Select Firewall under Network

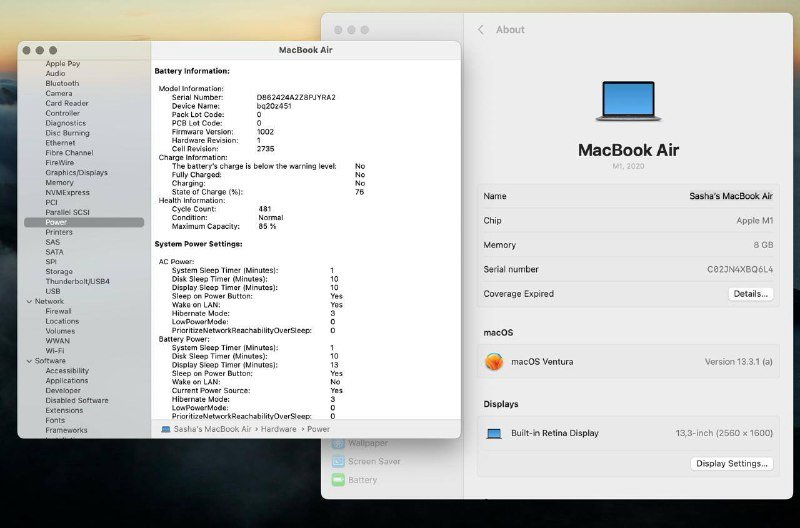(58, 311)
